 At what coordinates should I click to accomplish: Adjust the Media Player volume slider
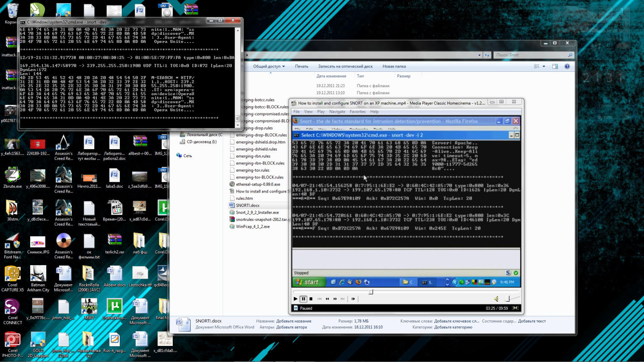pos(512,299)
